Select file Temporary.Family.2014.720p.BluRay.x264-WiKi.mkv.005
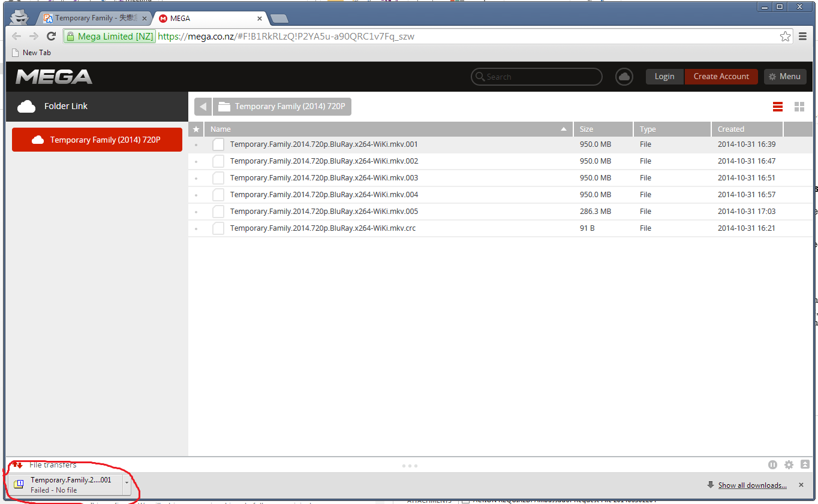The width and height of the screenshot is (818, 504). (324, 212)
